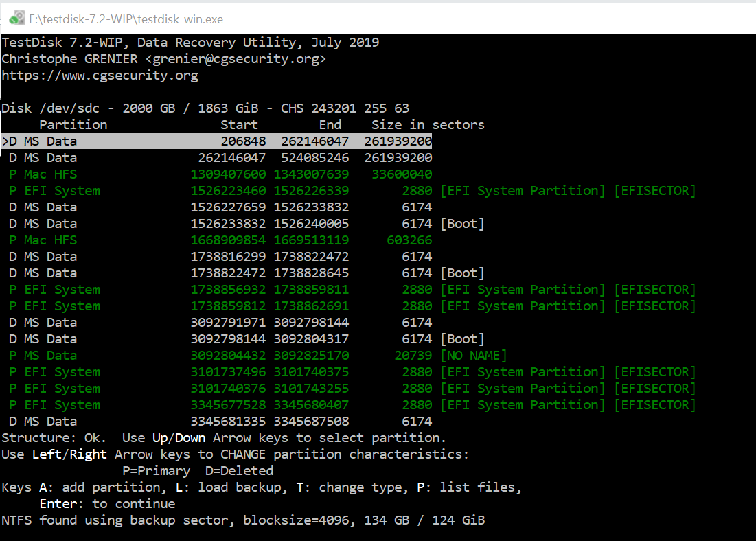Screen dimensions: 756x541
Task: Click the https://www.cgsecurity.org URL text
Action: click(100, 76)
